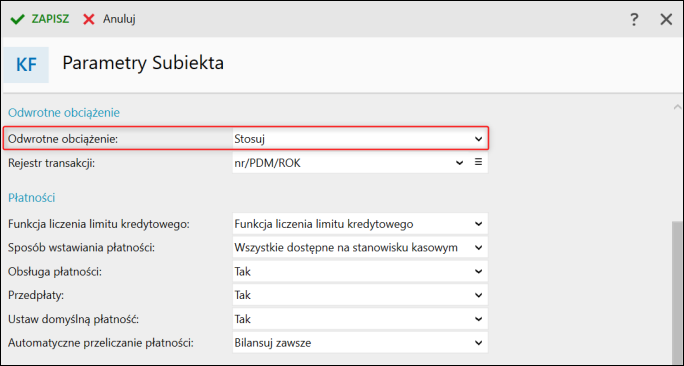684x366 pixels.
Task: Click the vertical scrollbar thumb
Action: (677, 290)
